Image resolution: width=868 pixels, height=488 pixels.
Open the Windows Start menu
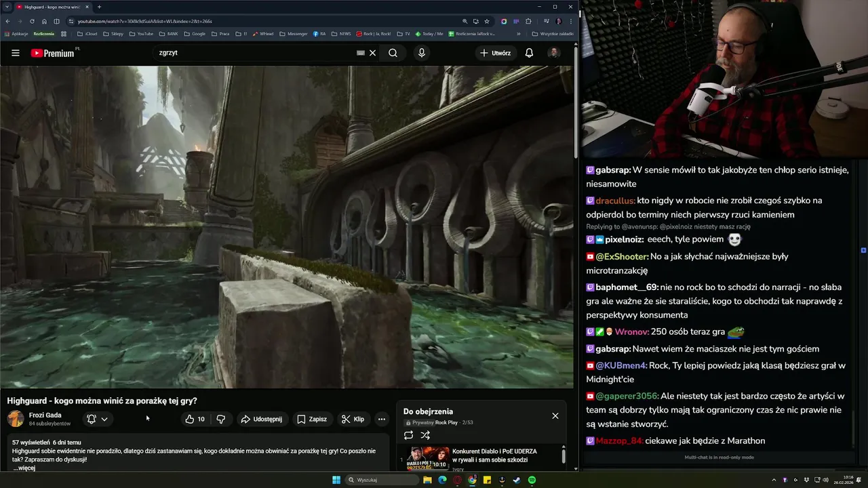pos(336,480)
